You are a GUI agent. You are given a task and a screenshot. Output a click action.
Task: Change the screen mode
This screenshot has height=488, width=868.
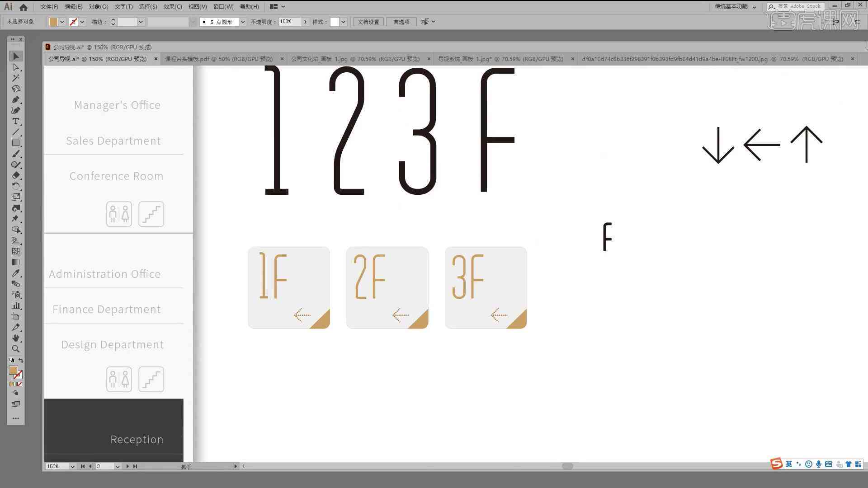click(x=16, y=404)
